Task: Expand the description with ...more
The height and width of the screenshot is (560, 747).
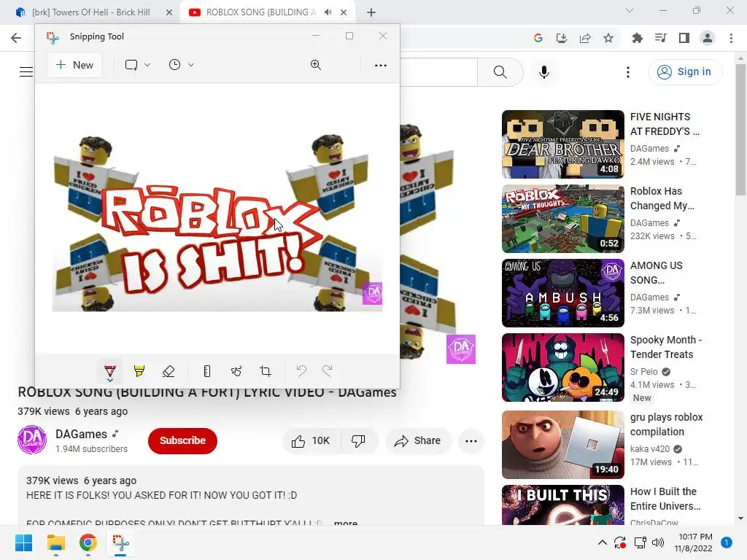Action: [x=345, y=522]
